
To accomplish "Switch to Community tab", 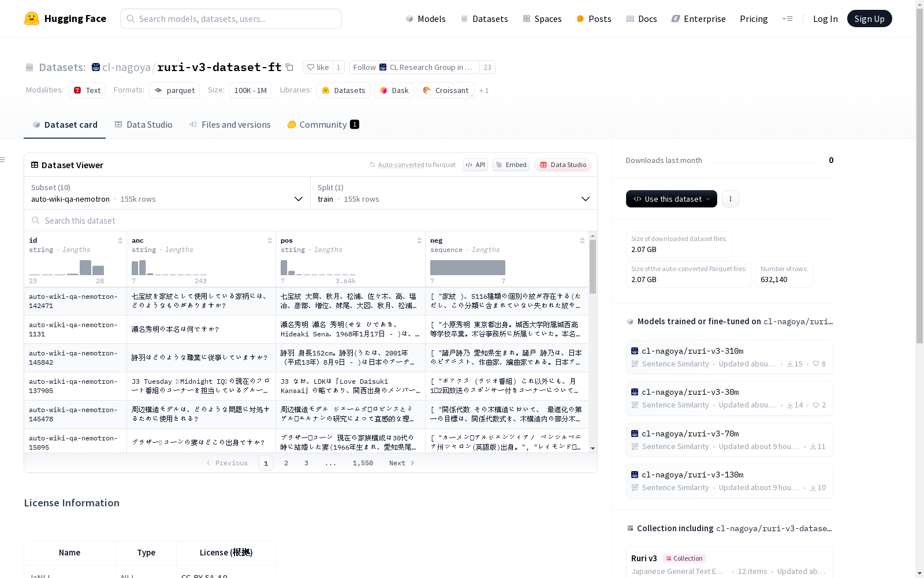I will click(x=323, y=124).
